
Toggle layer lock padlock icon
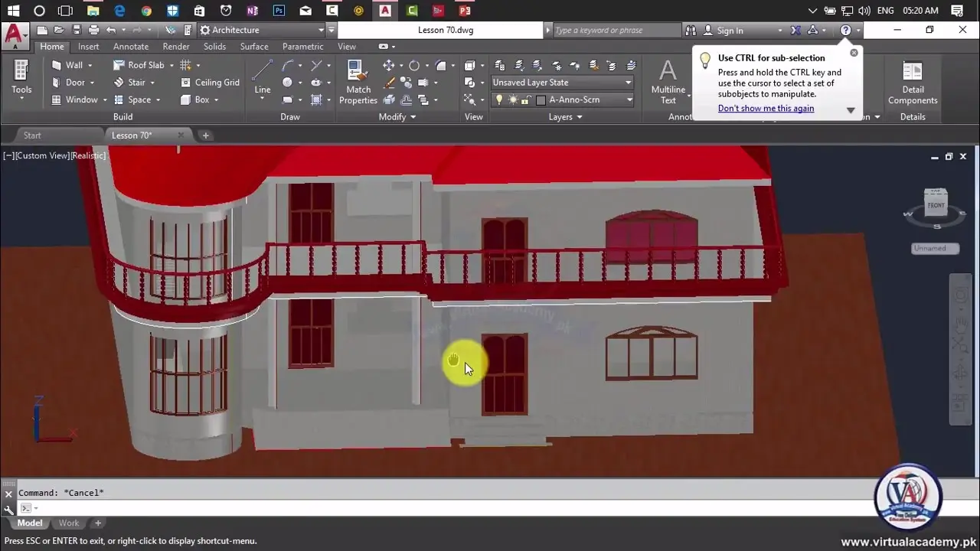(526, 99)
